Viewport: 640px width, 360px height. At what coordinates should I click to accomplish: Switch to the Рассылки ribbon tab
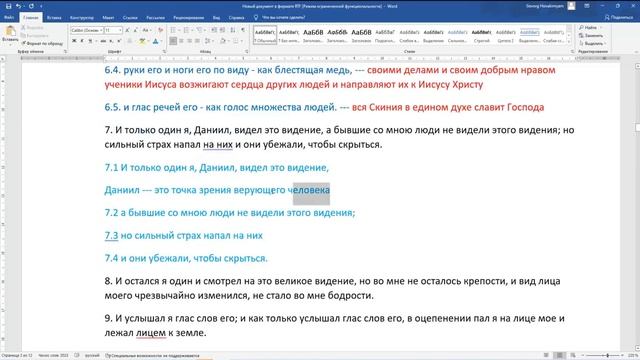pyautogui.click(x=156, y=18)
